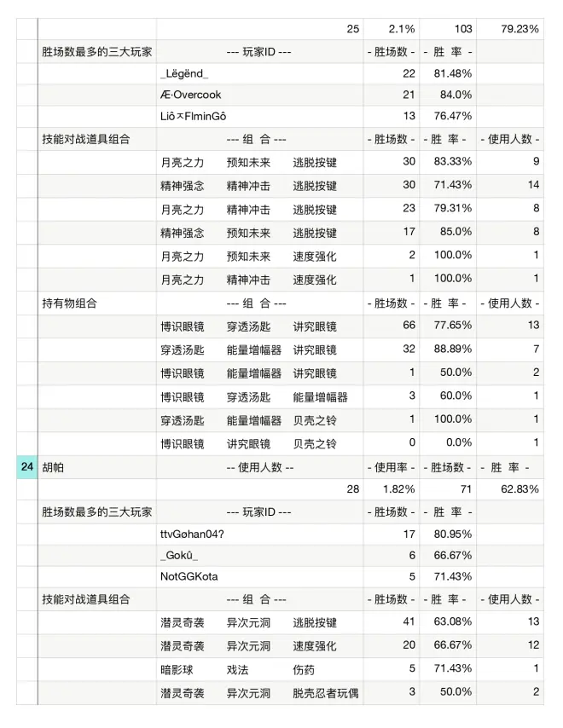The width and height of the screenshot is (563, 728).
Task: Select the LiôㅈFlminGô player cell
Action: 194,116
